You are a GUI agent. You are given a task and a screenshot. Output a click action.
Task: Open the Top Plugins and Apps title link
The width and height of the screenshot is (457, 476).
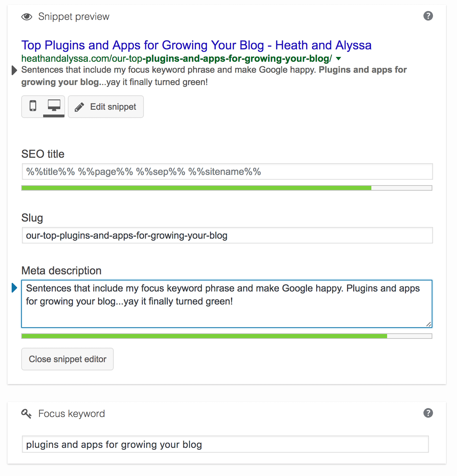click(196, 45)
